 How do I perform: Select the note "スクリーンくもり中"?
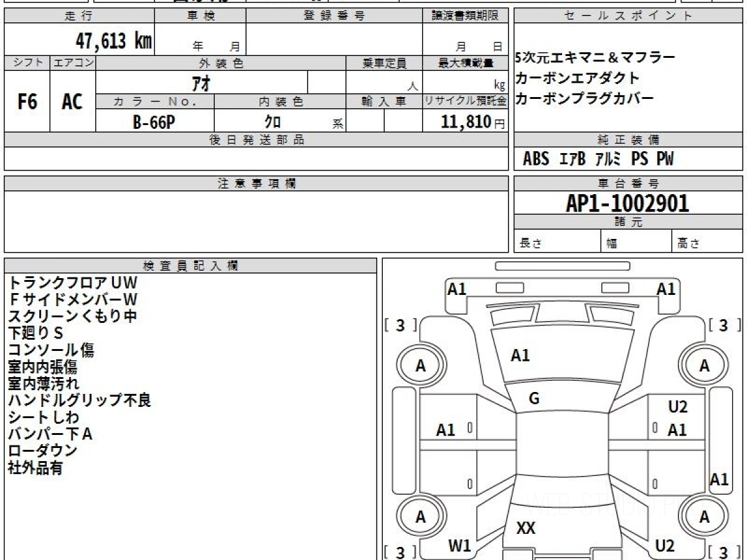click(73, 316)
